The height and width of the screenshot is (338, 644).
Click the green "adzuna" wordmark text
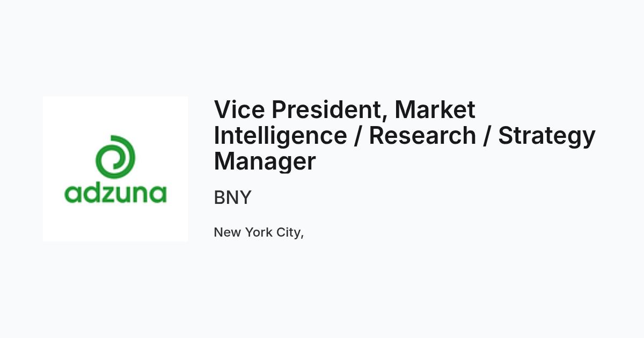coord(115,194)
